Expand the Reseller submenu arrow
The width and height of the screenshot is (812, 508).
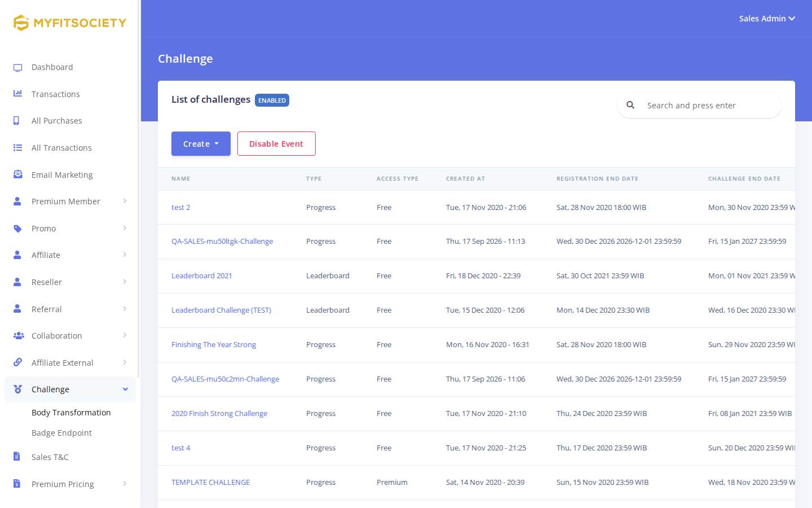tap(125, 282)
